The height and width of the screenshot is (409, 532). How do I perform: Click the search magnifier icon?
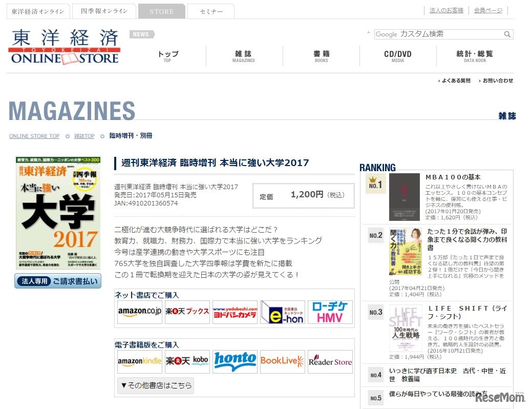click(507, 34)
